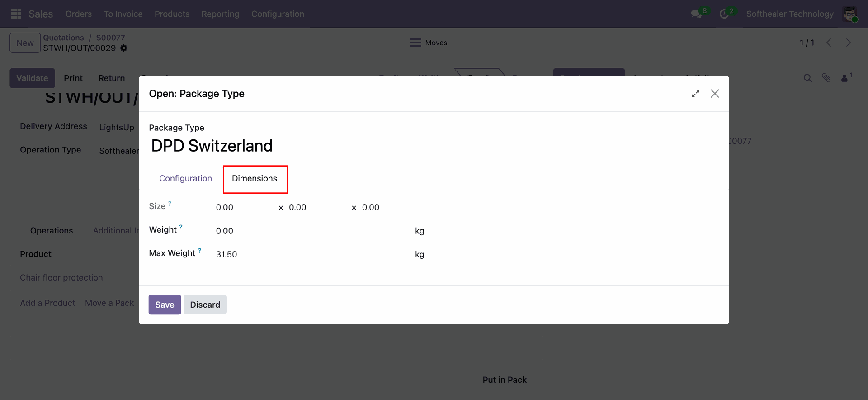Viewport: 868px width, 400px height.
Task: Click the New button
Action: 25,43
